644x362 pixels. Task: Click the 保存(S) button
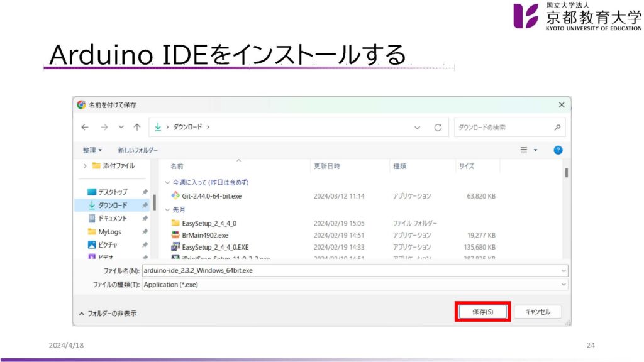click(482, 312)
